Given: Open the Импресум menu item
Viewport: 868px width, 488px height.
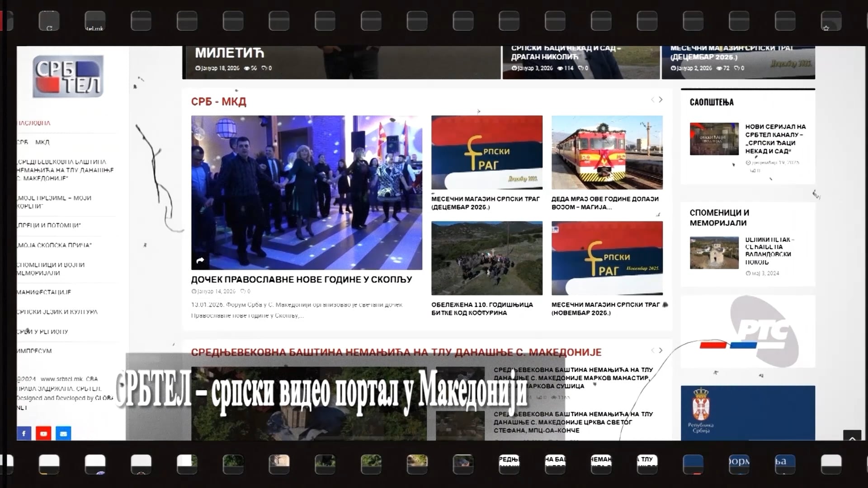Looking at the screenshot, I should pos(34,351).
